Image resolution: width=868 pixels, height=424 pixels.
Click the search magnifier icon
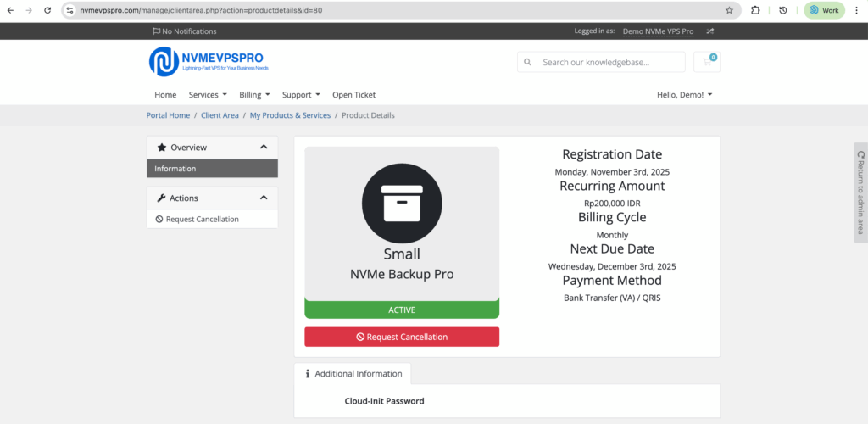pos(528,62)
